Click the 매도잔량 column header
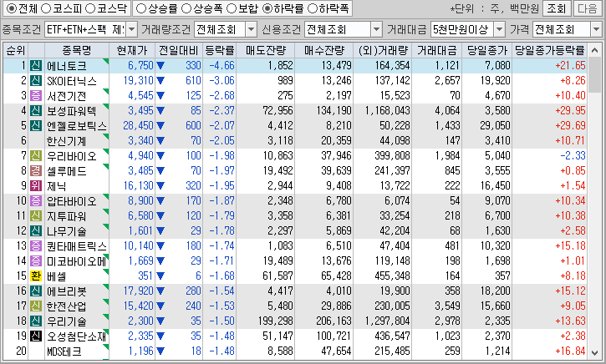 pos(266,50)
